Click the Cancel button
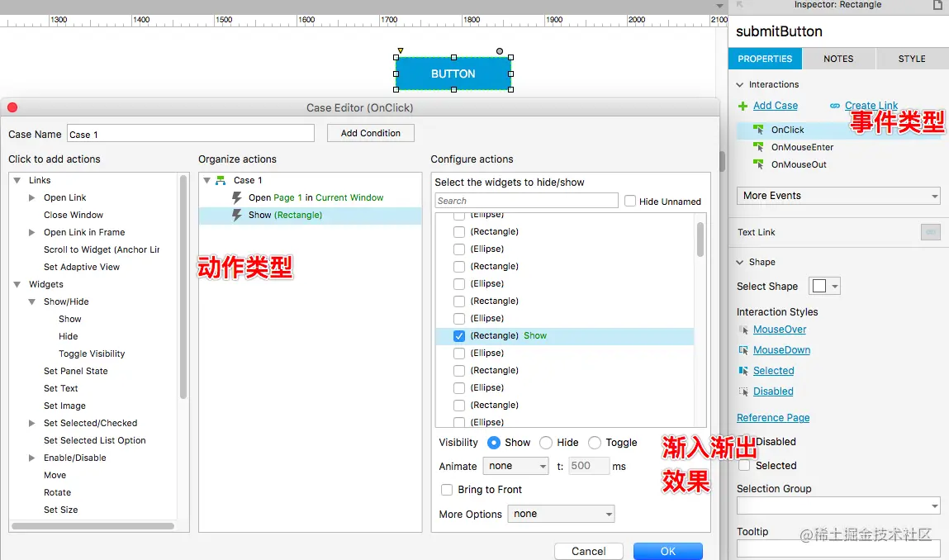 click(588, 552)
